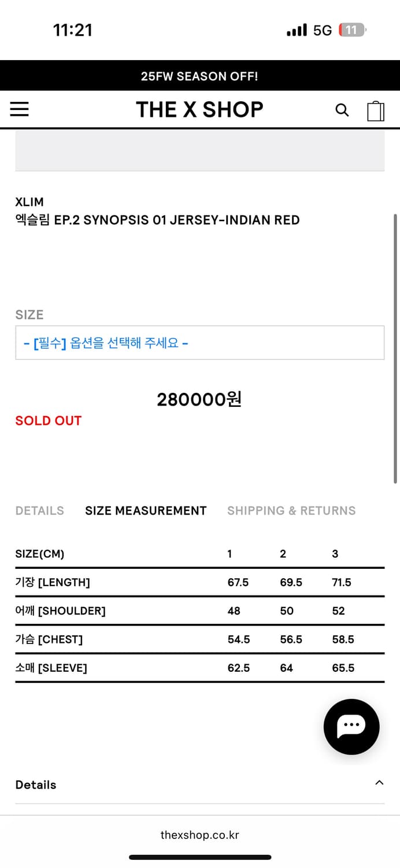Screen dimensions: 400x868
Task: Tap the battery indicator in status bar
Action: click(x=352, y=30)
